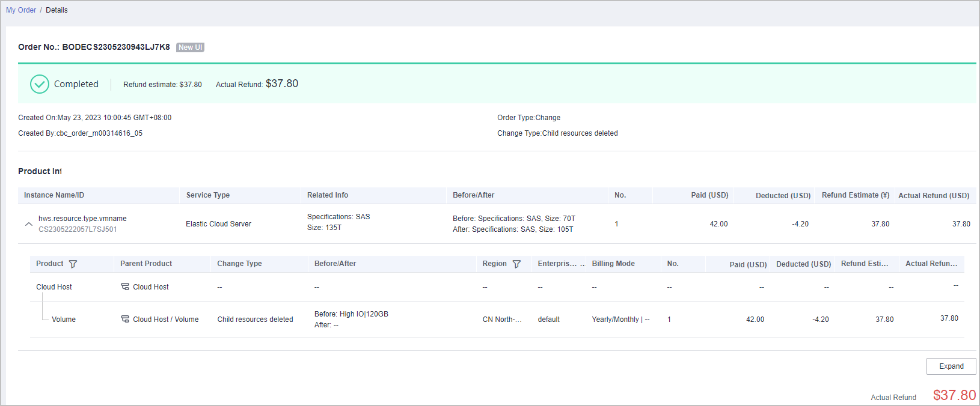The image size is (980, 406).
Task: Click the truncated Enterprise column header
Action: 557,264
